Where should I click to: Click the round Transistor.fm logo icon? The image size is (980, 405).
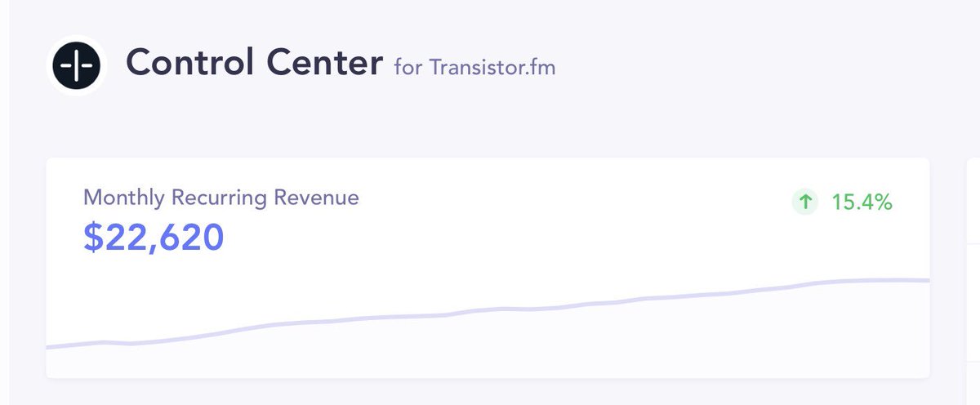pos(77,66)
